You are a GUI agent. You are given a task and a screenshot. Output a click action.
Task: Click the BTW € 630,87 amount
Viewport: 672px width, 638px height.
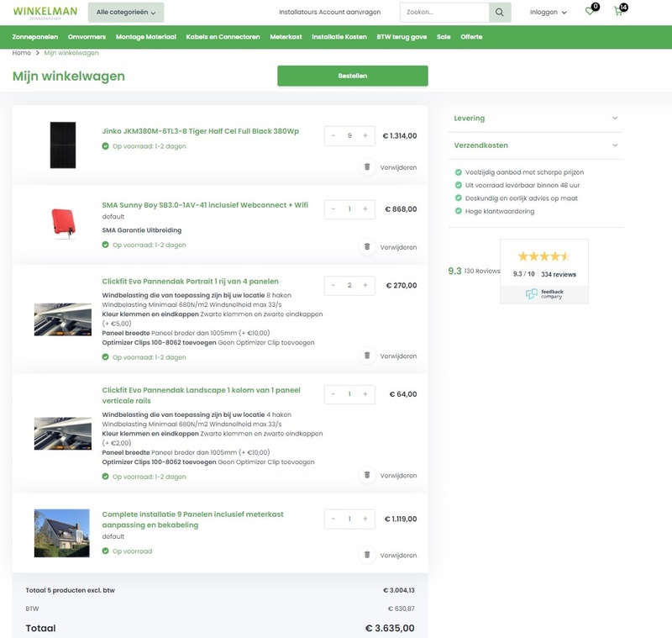coord(402,609)
